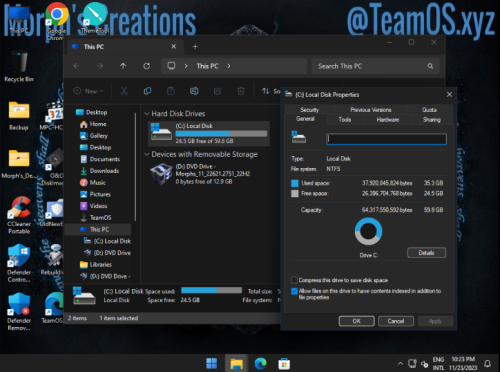The image size is (500, 372).
Task: Open Google Chrome desktop shortcut
Action: click(x=57, y=22)
